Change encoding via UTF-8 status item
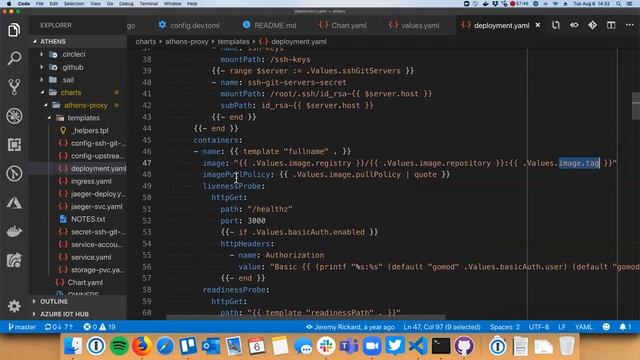640x360 pixels. (539, 327)
